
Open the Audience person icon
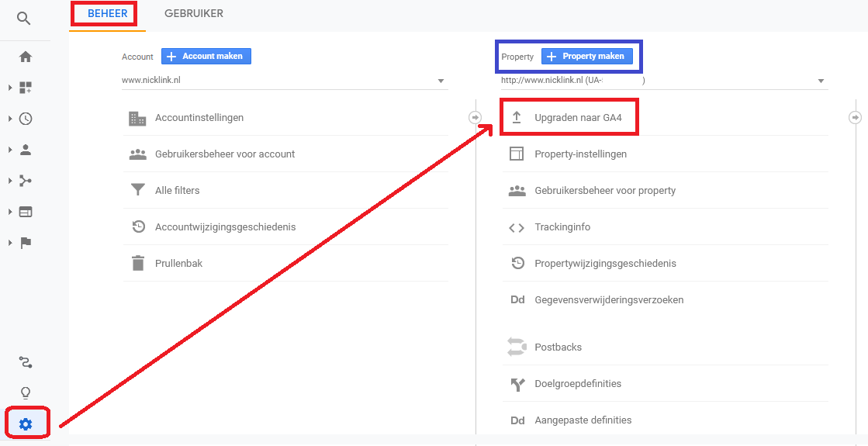point(26,150)
